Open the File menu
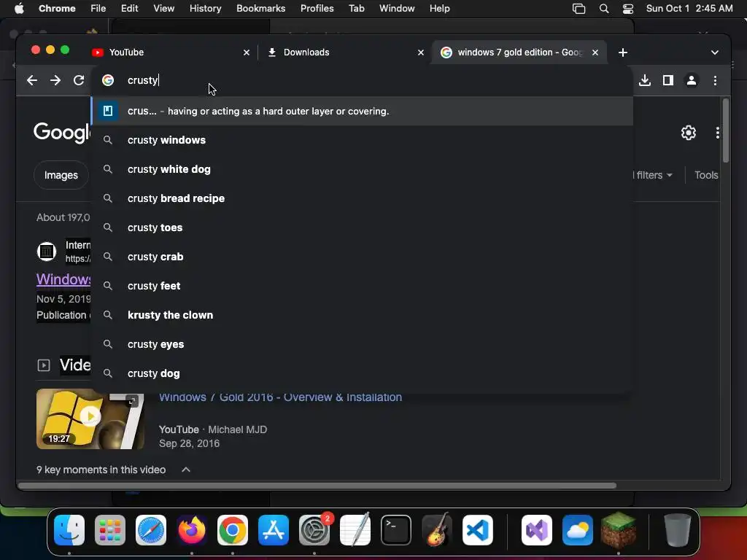 click(98, 9)
